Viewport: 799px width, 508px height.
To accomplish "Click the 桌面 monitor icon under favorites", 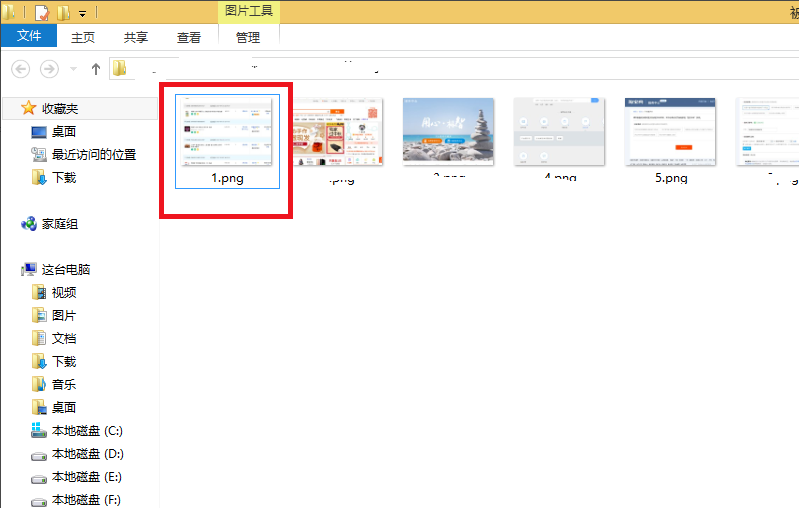I will coord(39,132).
